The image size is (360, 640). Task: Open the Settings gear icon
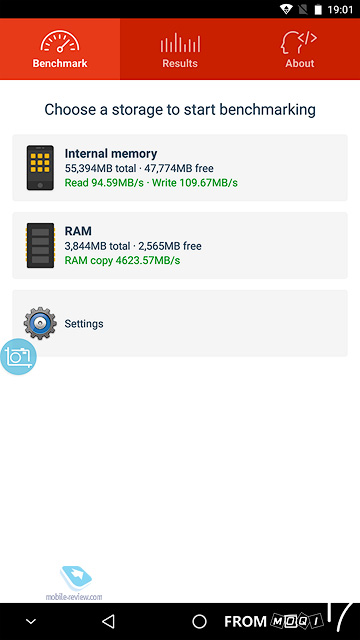click(40, 323)
